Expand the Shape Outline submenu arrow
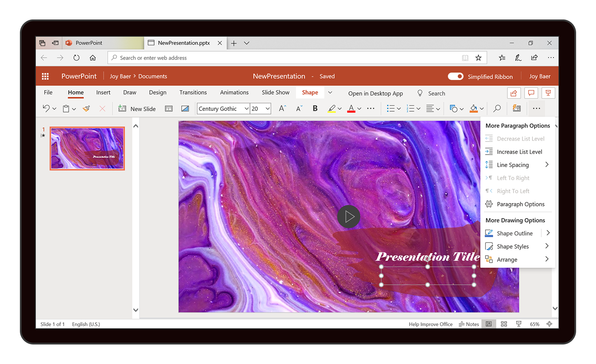The image size is (596, 364). 548,233
